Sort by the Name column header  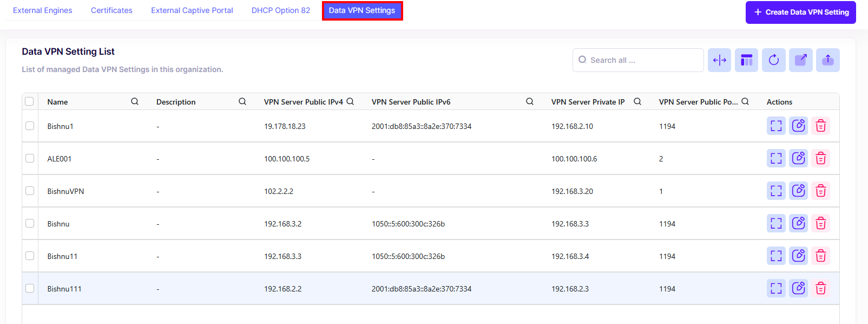click(x=57, y=102)
